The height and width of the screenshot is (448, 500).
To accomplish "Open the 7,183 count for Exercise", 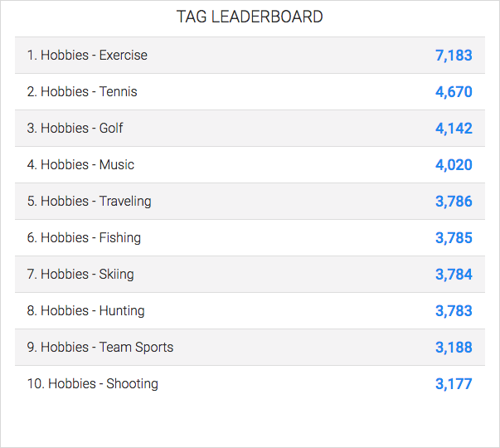I will pos(454,56).
